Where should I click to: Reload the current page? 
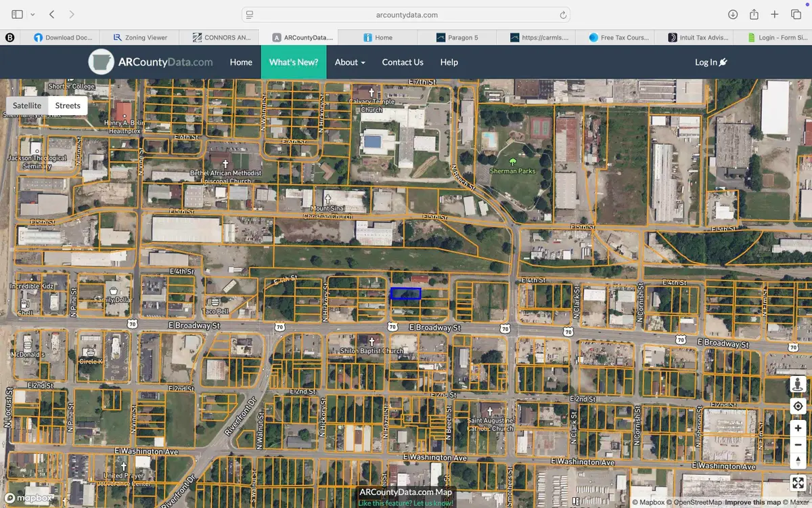point(562,14)
